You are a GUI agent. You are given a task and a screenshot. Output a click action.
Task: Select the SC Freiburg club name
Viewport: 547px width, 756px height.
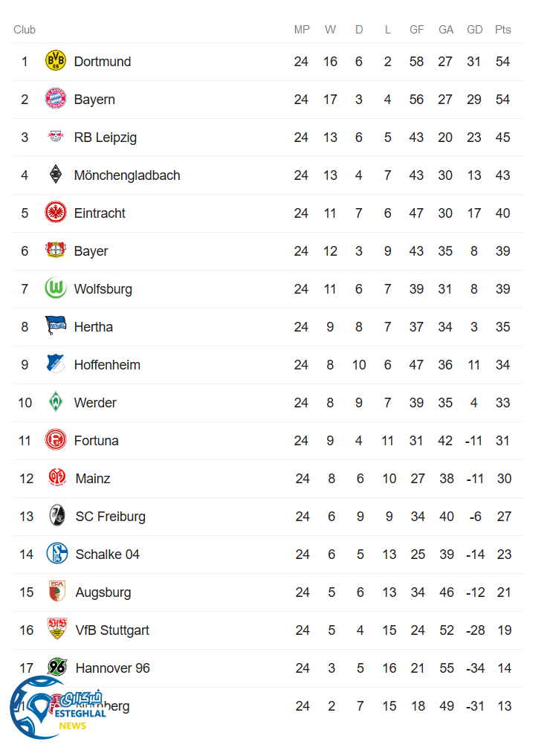click(110, 517)
